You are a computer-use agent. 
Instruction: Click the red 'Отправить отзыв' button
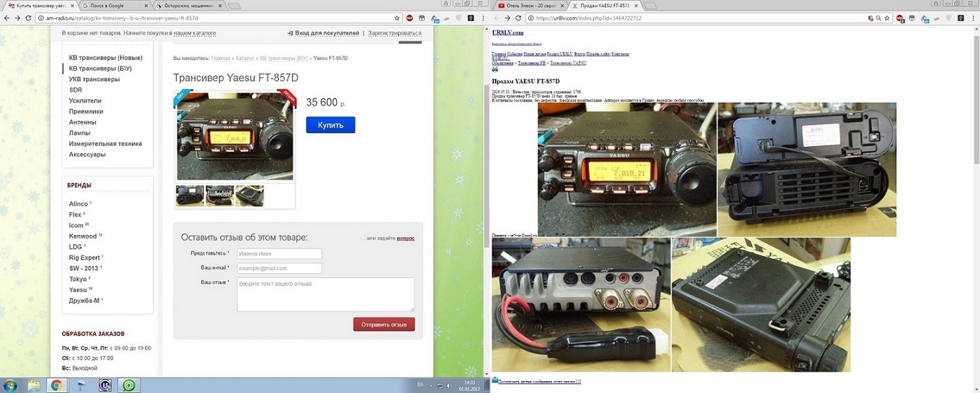(x=384, y=324)
